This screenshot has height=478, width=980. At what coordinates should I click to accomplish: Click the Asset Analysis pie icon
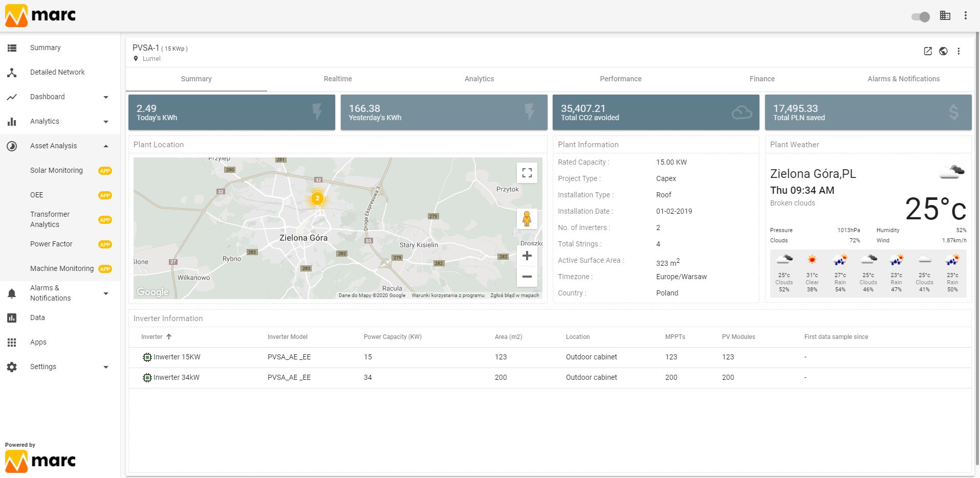12,146
